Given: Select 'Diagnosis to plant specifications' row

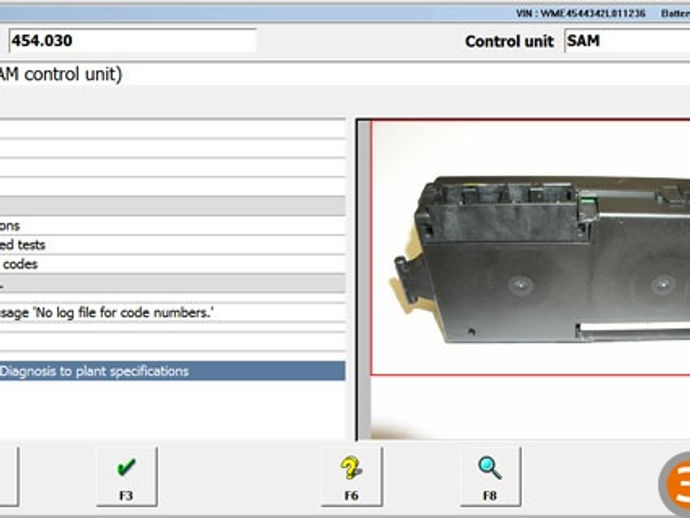Looking at the screenshot, I should click(172, 371).
